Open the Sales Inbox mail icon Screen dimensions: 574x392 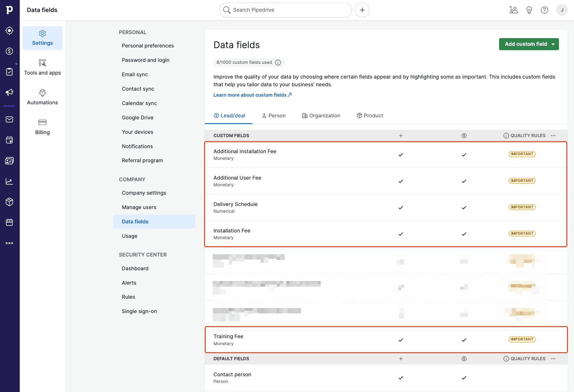(x=10, y=119)
